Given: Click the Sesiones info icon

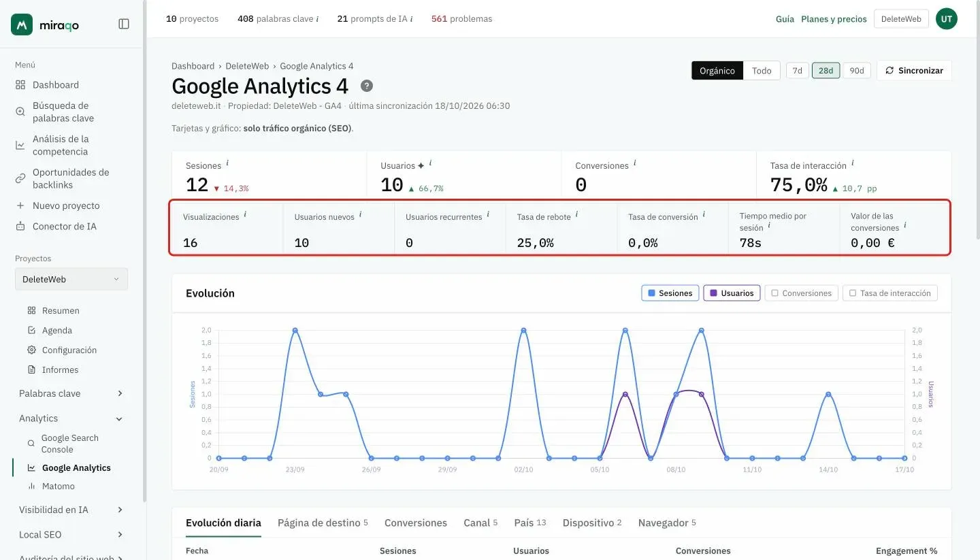Looking at the screenshot, I should tap(227, 163).
